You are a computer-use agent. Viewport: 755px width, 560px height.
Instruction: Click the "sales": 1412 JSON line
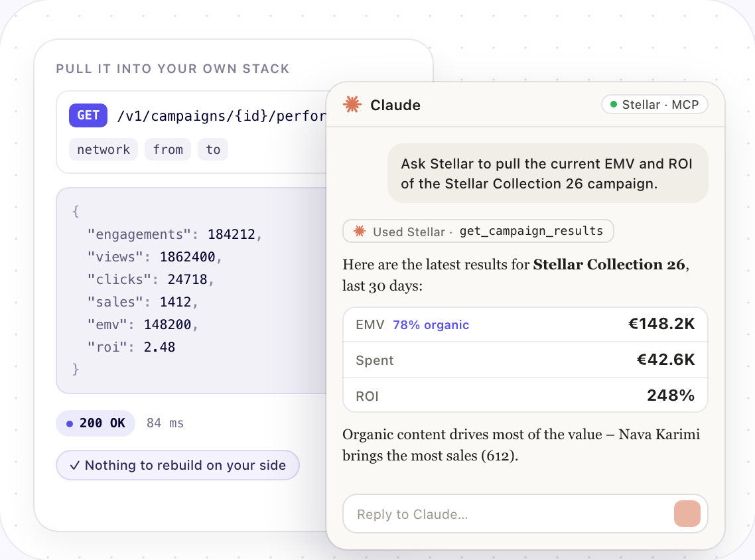[143, 303]
